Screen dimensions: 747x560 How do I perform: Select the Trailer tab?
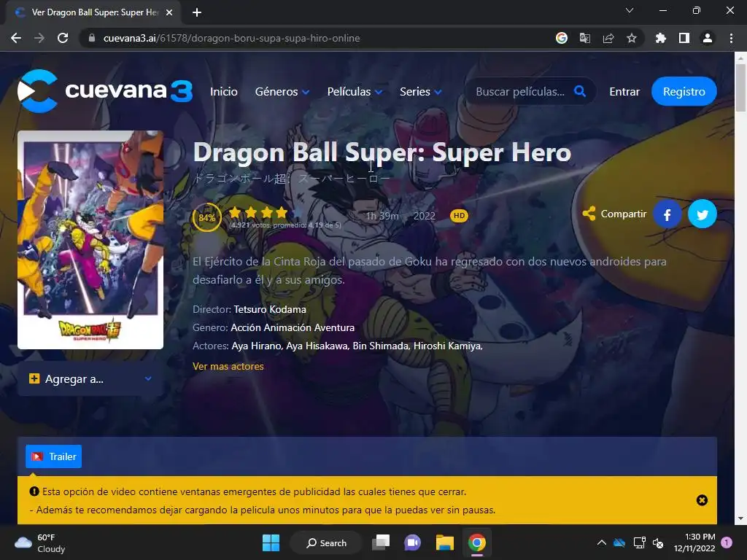(53, 456)
